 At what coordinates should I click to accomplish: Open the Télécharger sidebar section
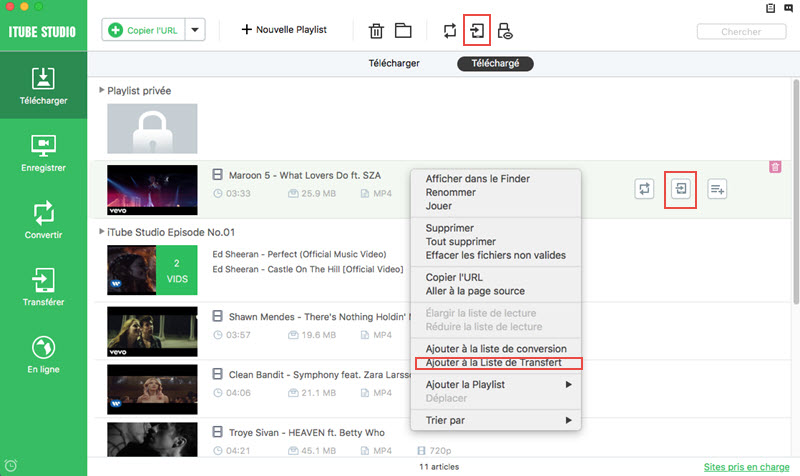pyautogui.click(x=43, y=86)
